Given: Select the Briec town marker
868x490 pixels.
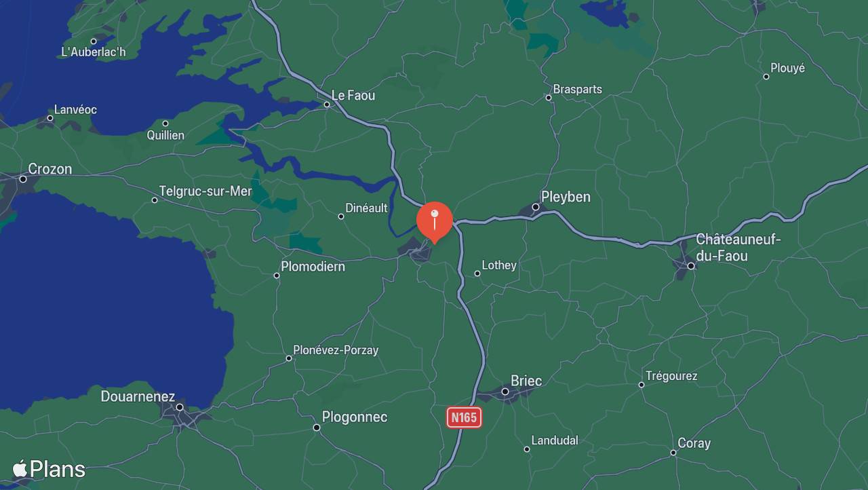Looking at the screenshot, I should tap(505, 392).
